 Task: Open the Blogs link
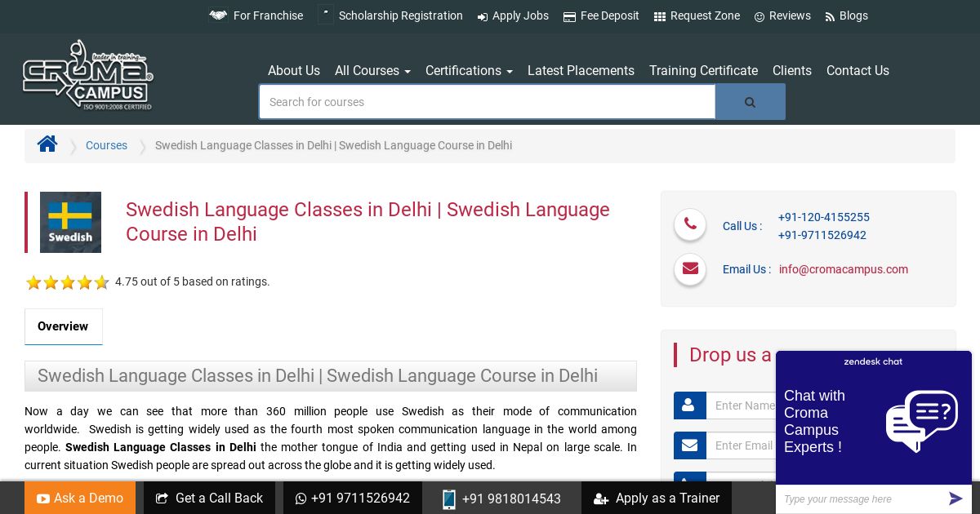coord(853,16)
